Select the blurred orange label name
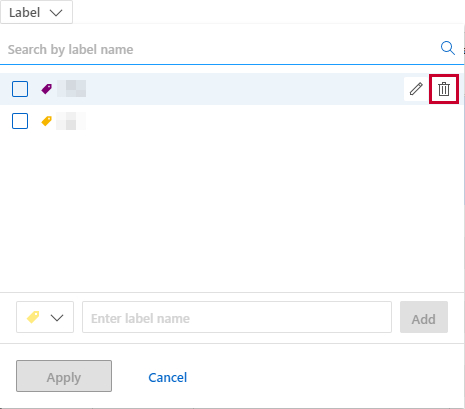This screenshot has width=465, height=409. 71,121
